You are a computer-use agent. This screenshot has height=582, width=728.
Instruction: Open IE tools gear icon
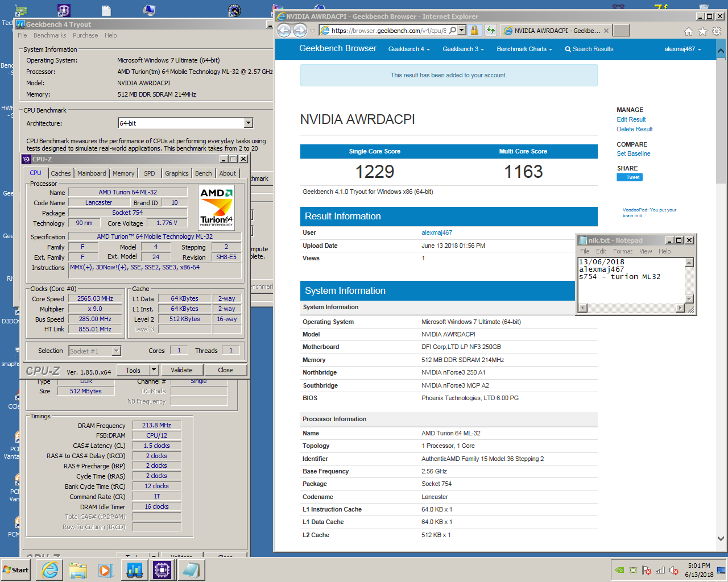717,31
